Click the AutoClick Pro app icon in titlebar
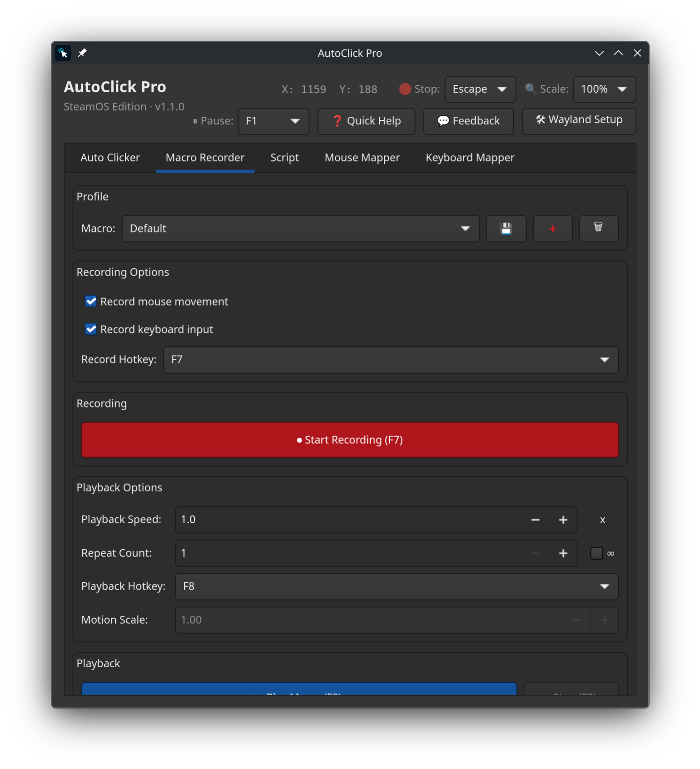This screenshot has height=769, width=700. [63, 53]
